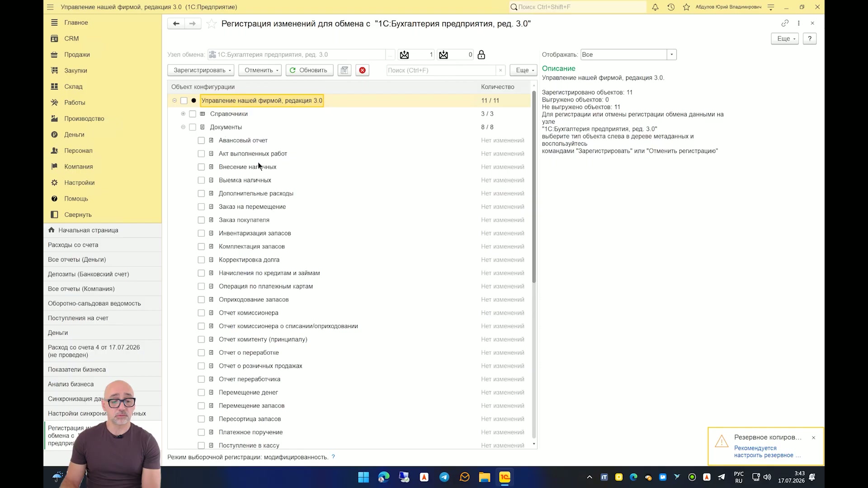Click the back navigation arrow
The image size is (868, 488).
point(176,23)
